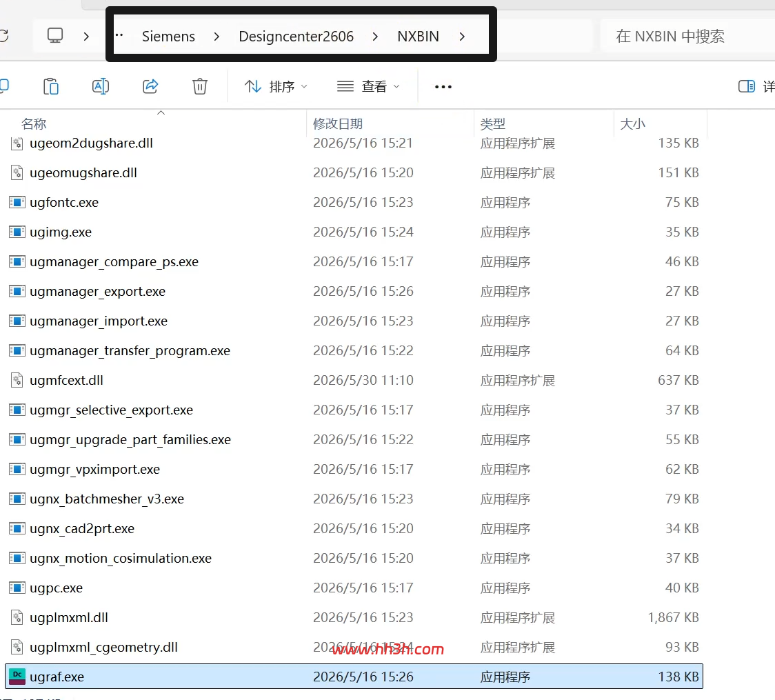Select the file ugpc.exe
This screenshot has height=700, width=775.
click(x=354, y=588)
